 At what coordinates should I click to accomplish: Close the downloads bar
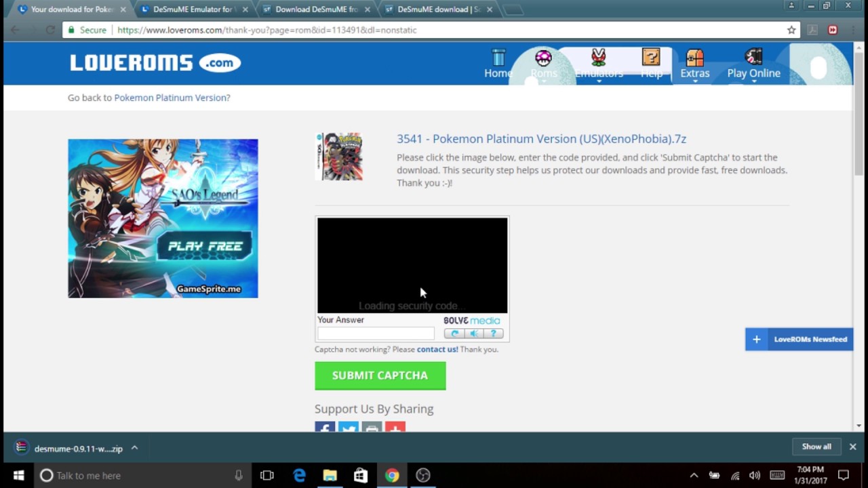[x=853, y=447]
